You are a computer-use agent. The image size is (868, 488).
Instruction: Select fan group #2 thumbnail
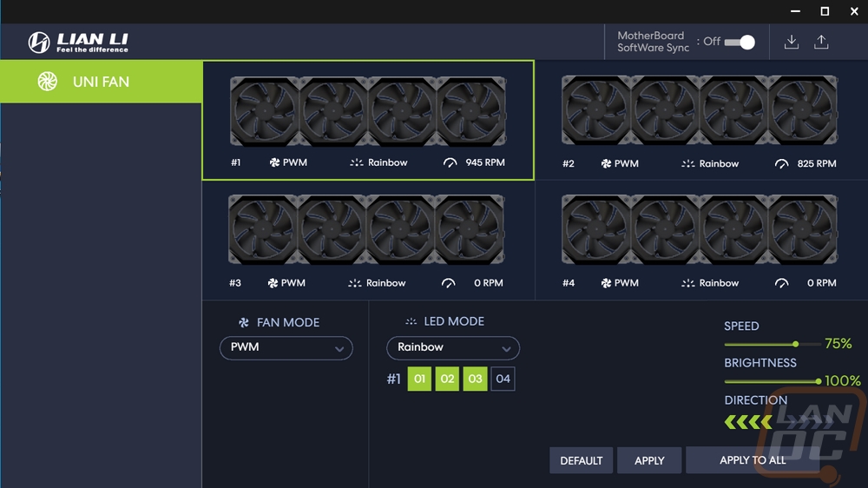[x=699, y=110]
